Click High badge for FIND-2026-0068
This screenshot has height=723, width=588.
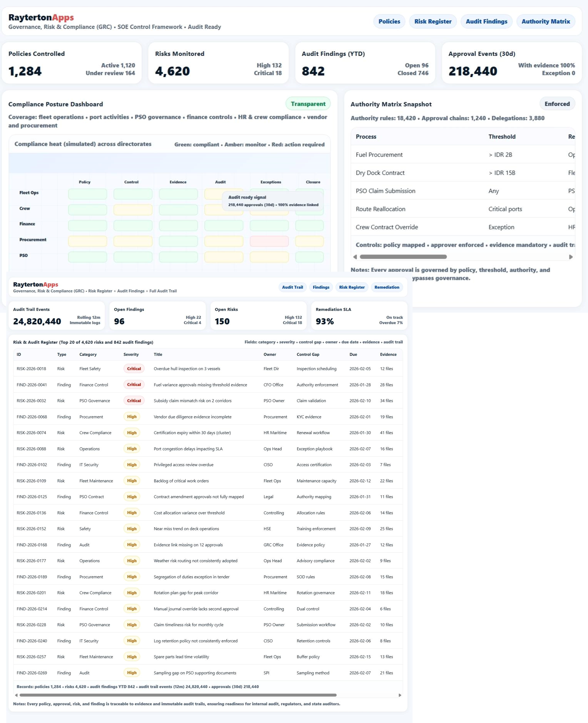[x=132, y=417]
